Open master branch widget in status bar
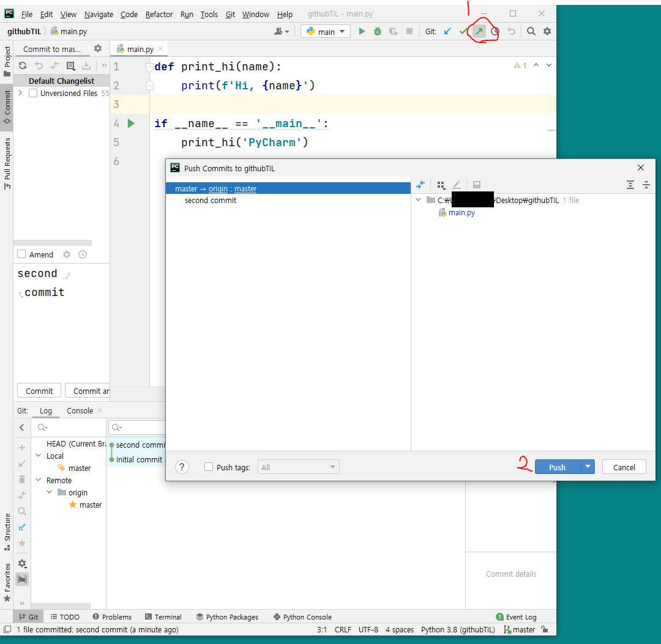 520,629
